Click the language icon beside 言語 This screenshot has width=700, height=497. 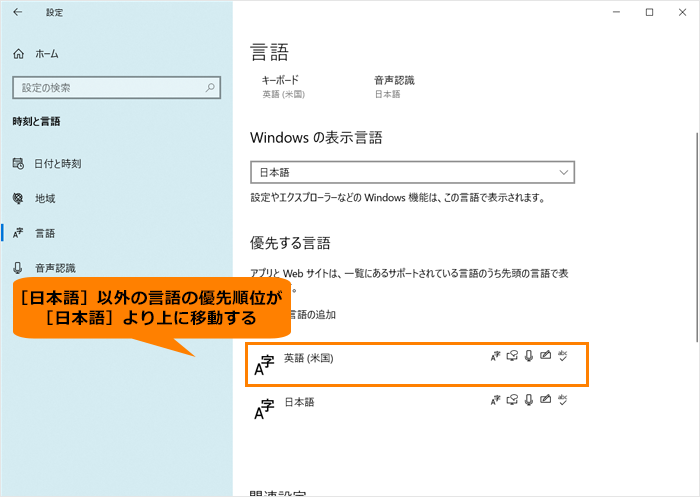click(18, 233)
